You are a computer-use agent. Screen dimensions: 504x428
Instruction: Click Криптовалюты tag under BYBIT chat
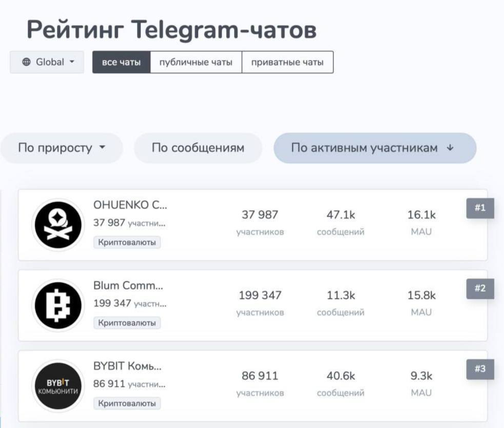127,403
